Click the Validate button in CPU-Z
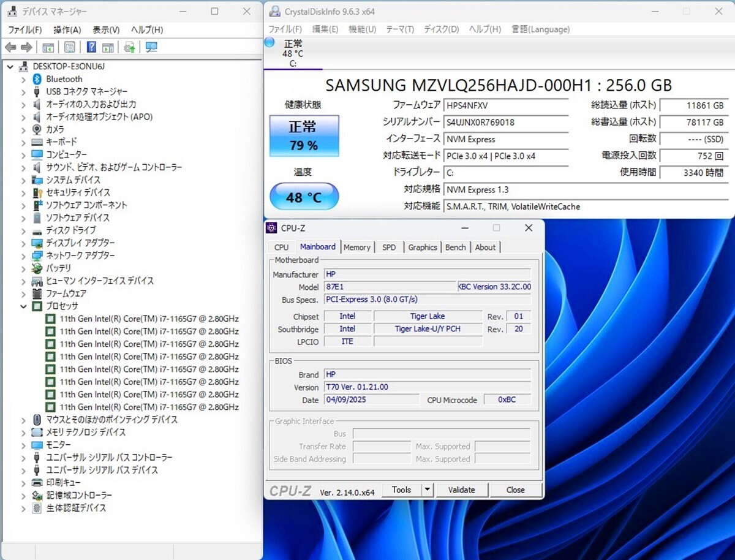The image size is (735, 560). pos(461,490)
